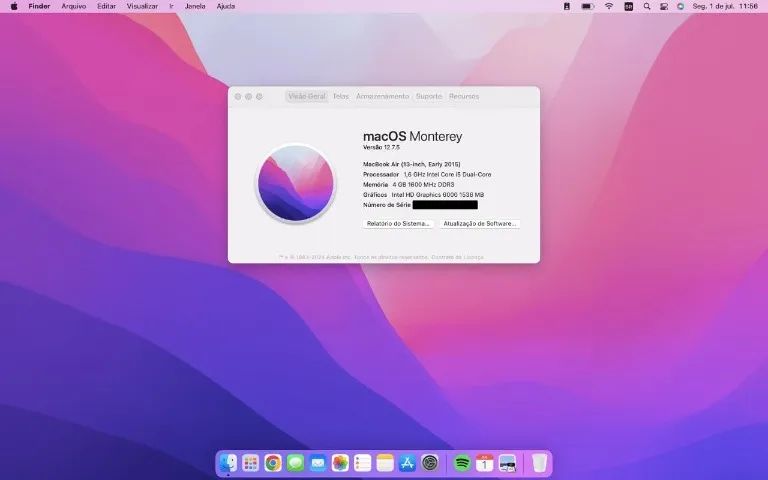Open the Visualizar menu

[142, 6]
